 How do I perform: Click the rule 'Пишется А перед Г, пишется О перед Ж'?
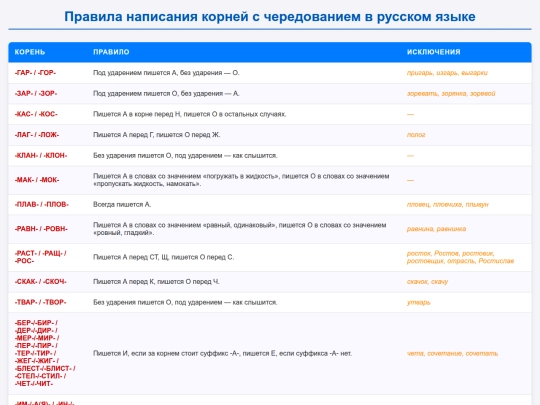[156, 135]
